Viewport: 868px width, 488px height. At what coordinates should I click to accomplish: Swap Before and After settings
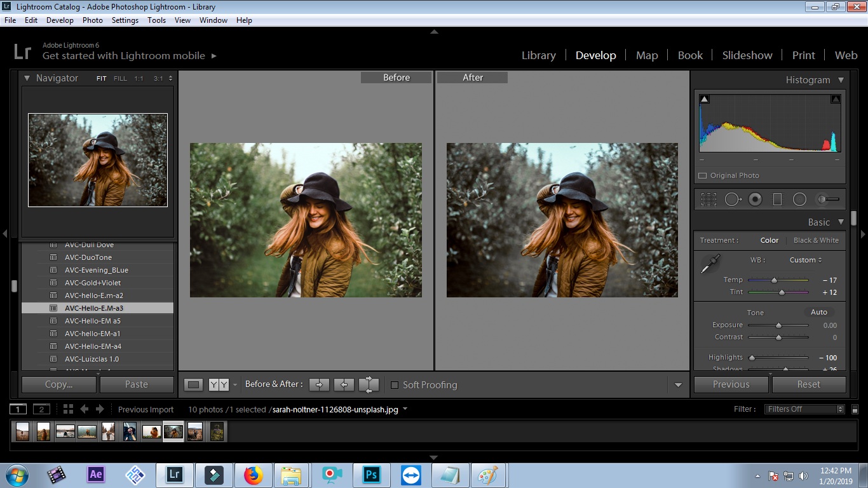pyautogui.click(x=369, y=384)
